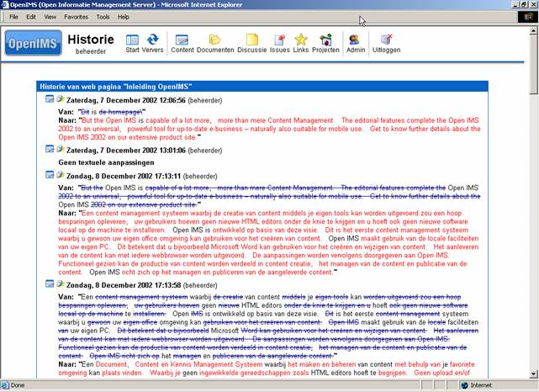
Task: Click the 'Zaterdag, 7 December 2002 13:01:06' date
Action: coord(126,151)
